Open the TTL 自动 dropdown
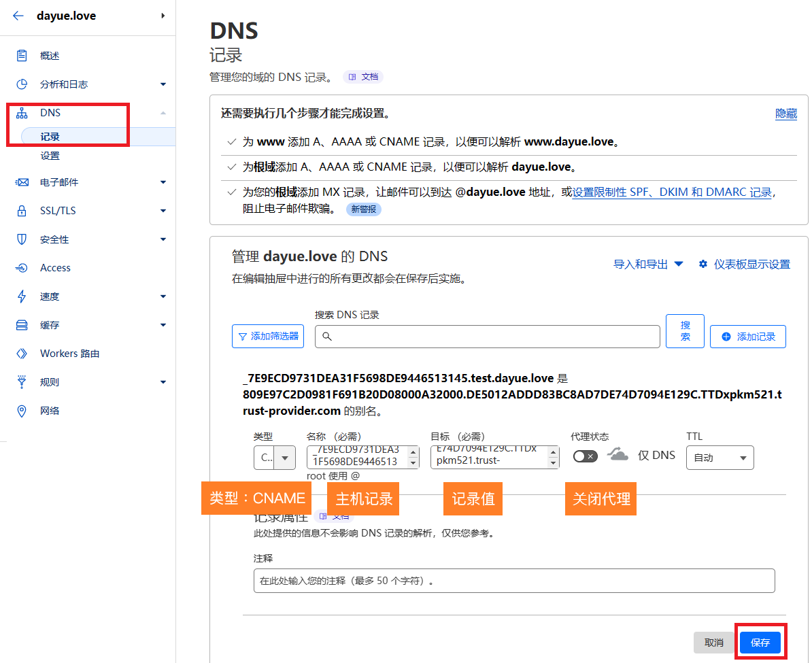 [720, 458]
